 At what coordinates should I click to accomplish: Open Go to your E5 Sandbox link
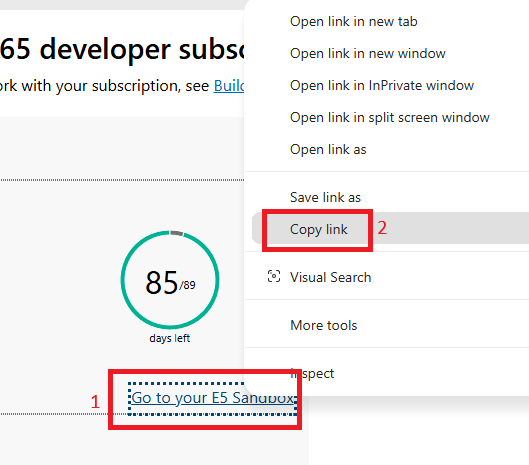tap(213, 398)
